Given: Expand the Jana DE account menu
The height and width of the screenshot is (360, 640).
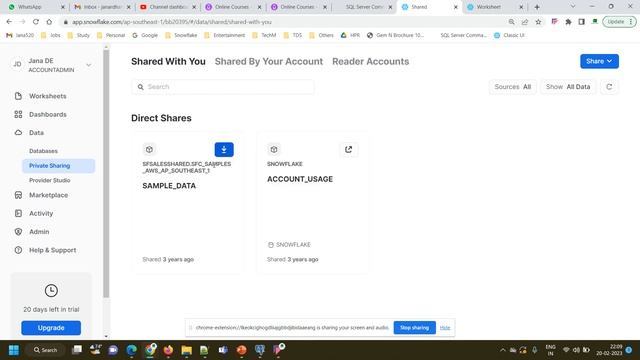Looking at the screenshot, I should click(88, 65).
